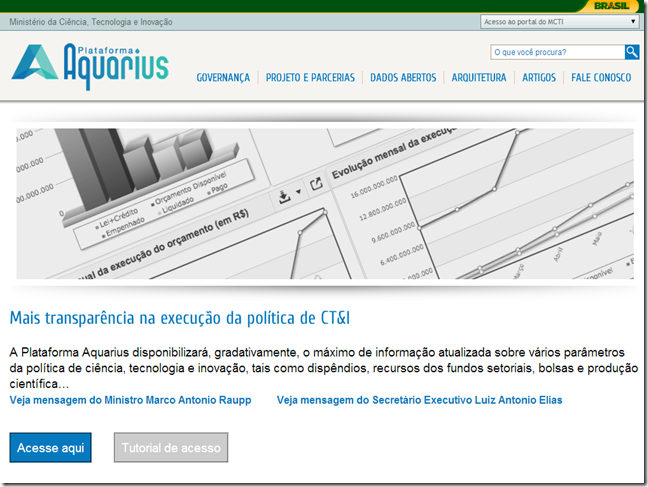Open message from Ministro Marco Antonio Raupp
Viewport: 648px width, 487px height.
click(131, 400)
